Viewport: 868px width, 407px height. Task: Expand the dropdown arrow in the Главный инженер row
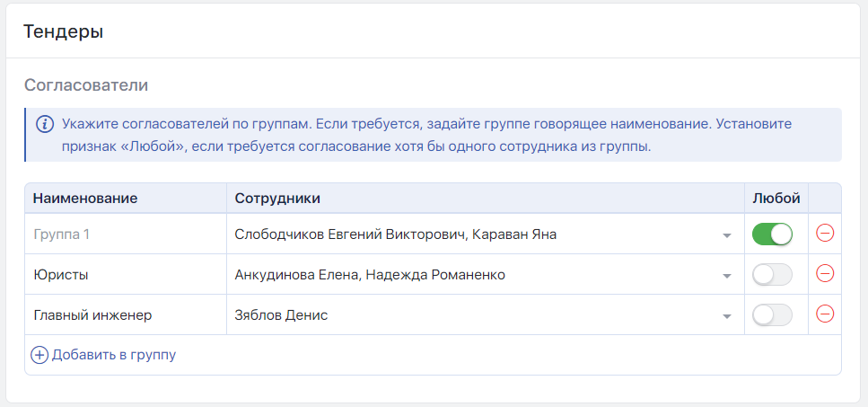(726, 316)
